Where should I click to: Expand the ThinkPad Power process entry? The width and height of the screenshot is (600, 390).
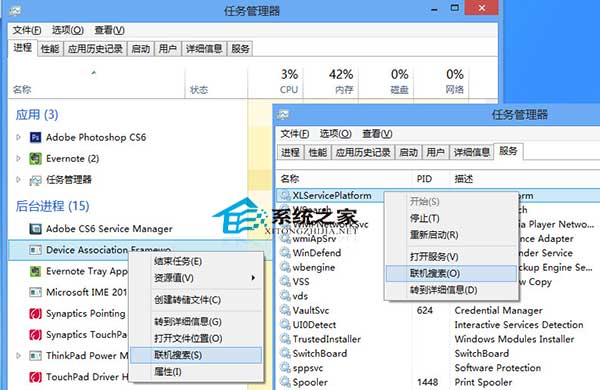coord(18,356)
